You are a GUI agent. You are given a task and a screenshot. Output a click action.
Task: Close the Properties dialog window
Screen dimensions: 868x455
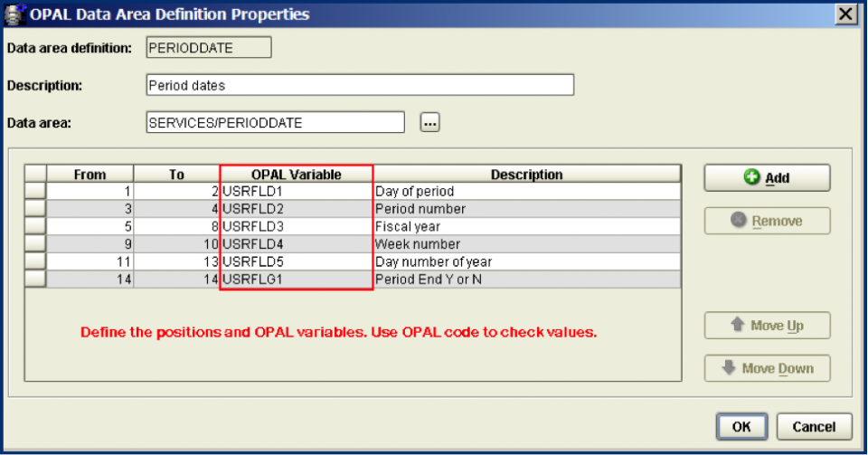click(846, 14)
